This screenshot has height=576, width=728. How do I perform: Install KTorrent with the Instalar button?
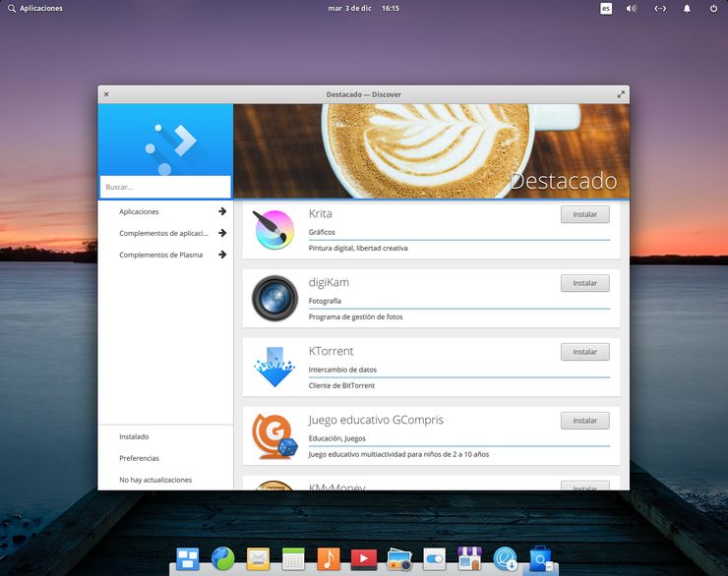(x=585, y=352)
